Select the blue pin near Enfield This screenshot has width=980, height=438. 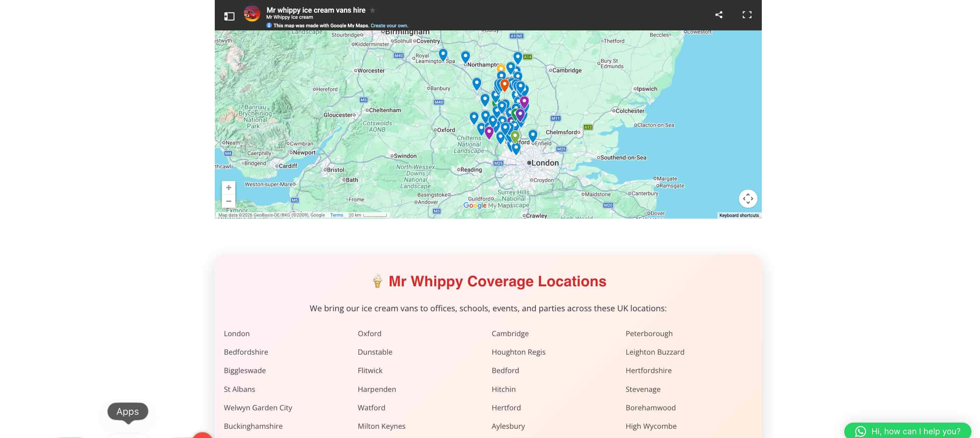[533, 135]
